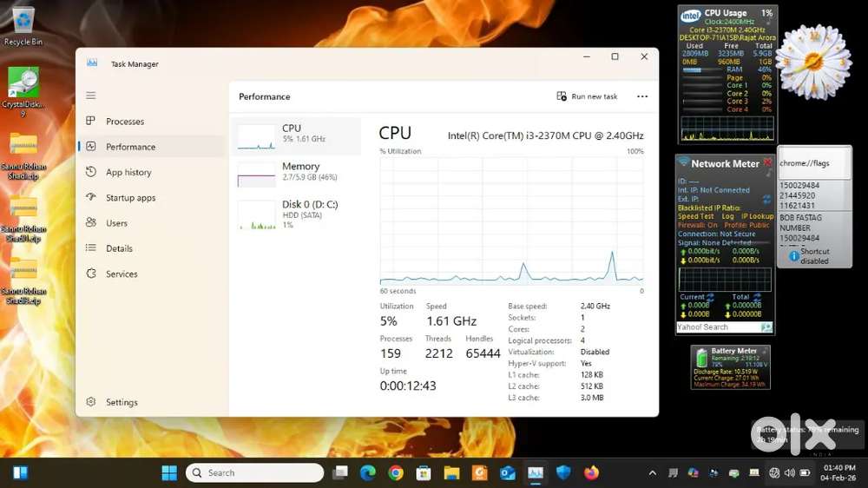This screenshot has width=868, height=488.
Task: Reset the Current traffic counter icon
Action: pyautogui.click(x=710, y=298)
